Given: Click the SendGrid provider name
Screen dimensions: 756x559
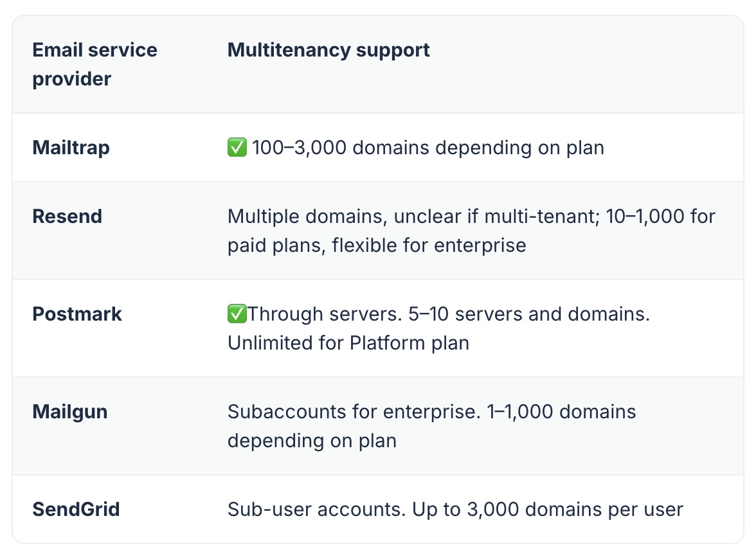Looking at the screenshot, I should tap(76, 510).
